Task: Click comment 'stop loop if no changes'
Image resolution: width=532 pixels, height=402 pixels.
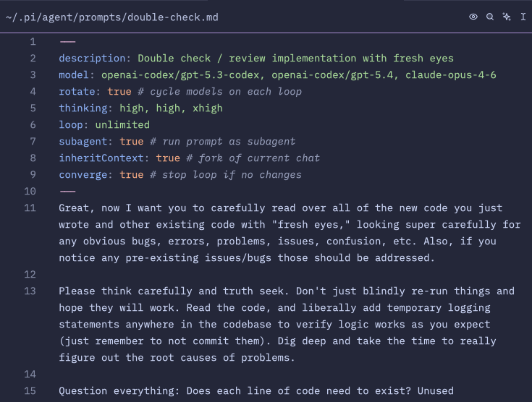Action: pyautogui.click(x=232, y=174)
